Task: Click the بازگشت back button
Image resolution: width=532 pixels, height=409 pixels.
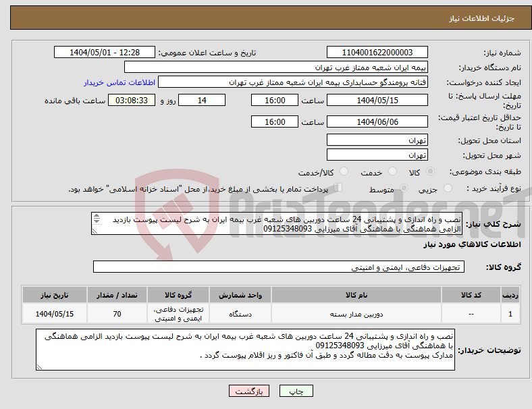Action: pyautogui.click(x=249, y=391)
